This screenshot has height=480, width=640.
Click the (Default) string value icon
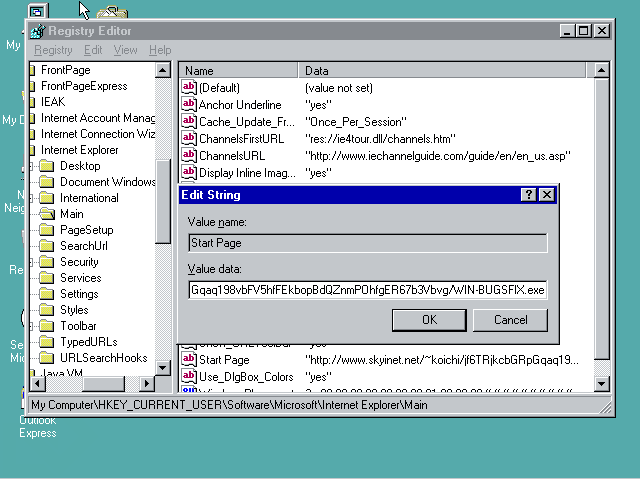tap(189, 87)
